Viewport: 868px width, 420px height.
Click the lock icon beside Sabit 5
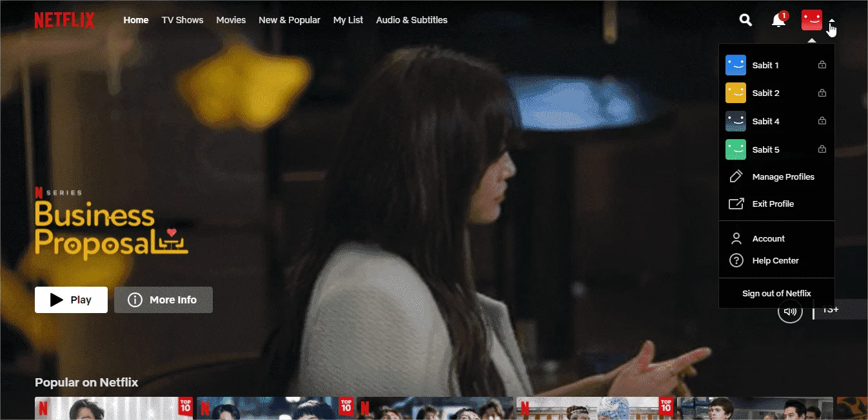tap(822, 149)
